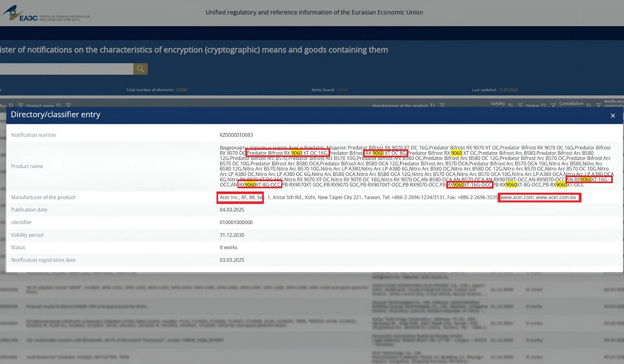This screenshot has width=624, height=364.
Task: Click notification number KZ0000010083
Action: click(236, 135)
